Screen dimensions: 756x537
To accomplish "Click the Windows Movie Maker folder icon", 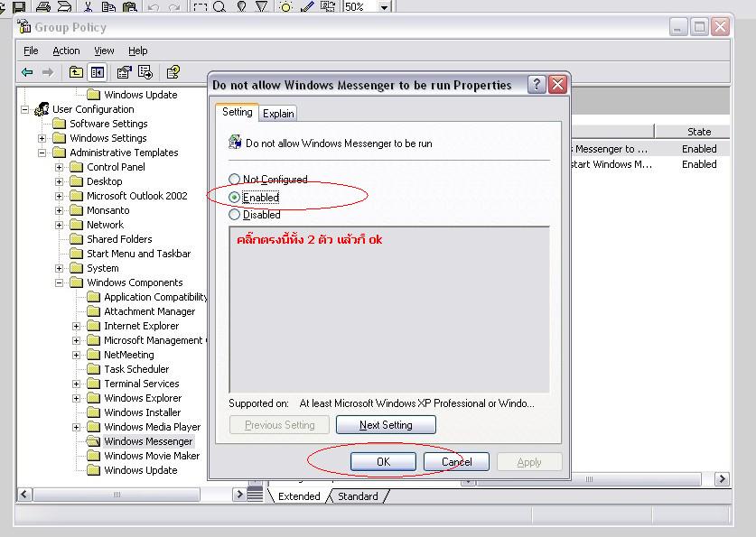I will pyautogui.click(x=93, y=456).
